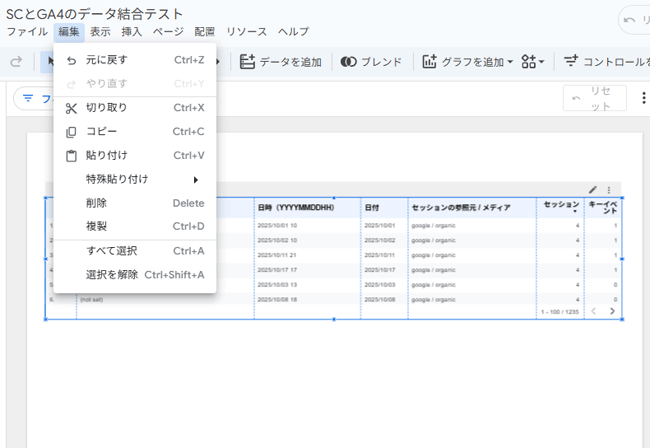This screenshot has height=448, width=650.
Task: Expand the グラフを追加 dropdown arrow
Action: click(510, 62)
